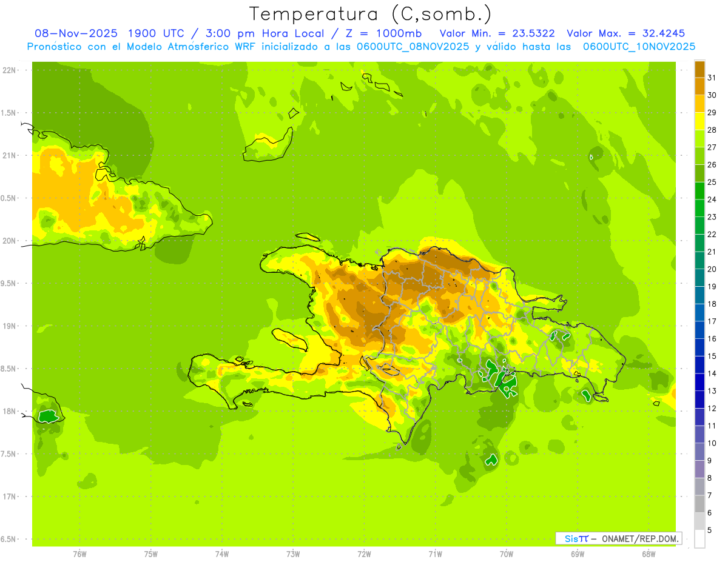Viewport: 728px width, 562px height.
Task: Click the '19N' latitude label
Action: point(9,326)
